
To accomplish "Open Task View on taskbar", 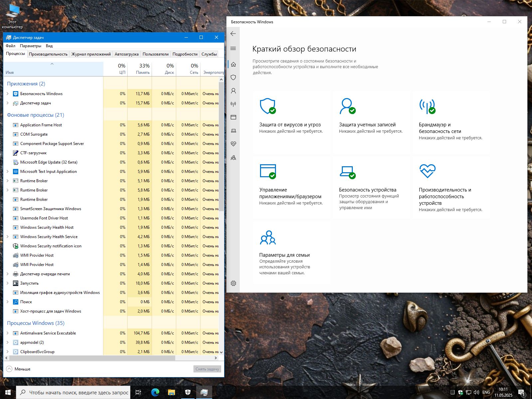I will pos(138,392).
